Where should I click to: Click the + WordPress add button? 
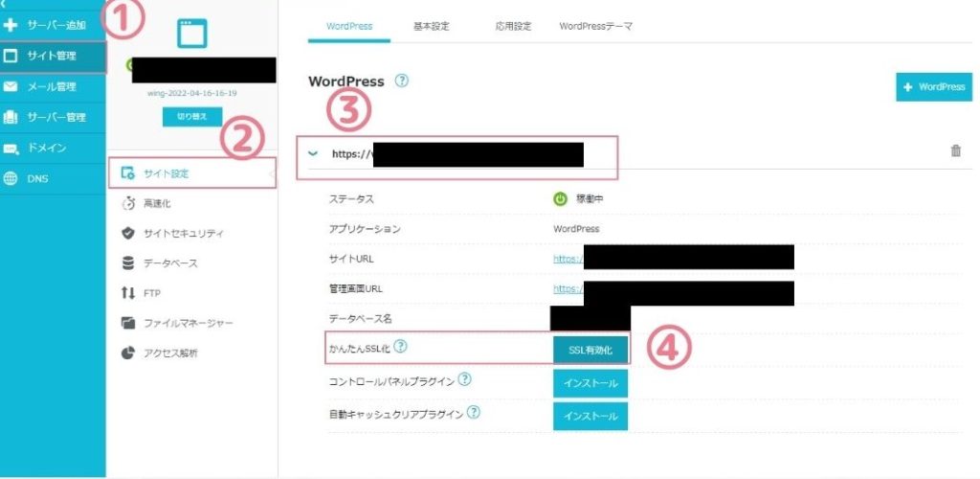tap(933, 86)
